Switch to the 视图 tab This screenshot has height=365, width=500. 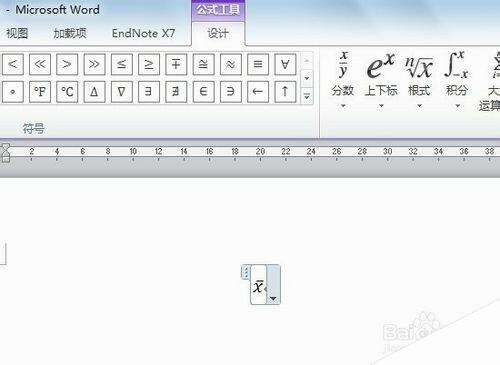(x=17, y=33)
